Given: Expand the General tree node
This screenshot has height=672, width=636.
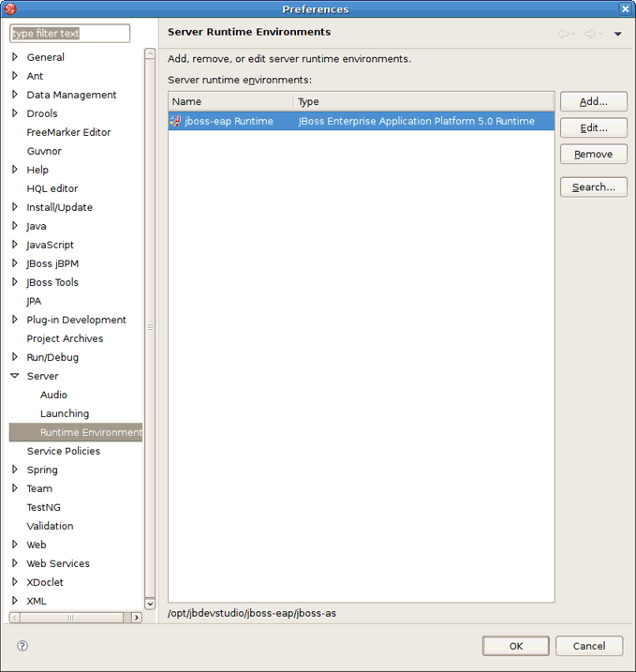Looking at the screenshot, I should (x=15, y=57).
